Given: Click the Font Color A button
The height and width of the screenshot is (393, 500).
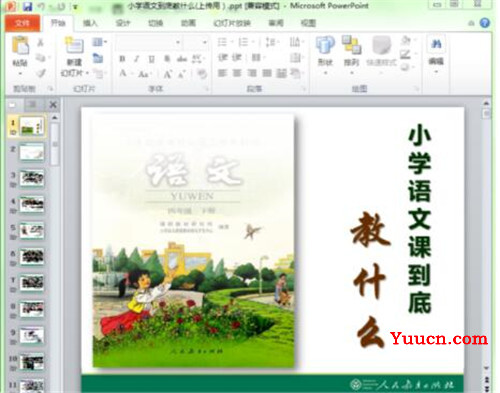Looking at the screenshot, I should pyautogui.click(x=123, y=73).
